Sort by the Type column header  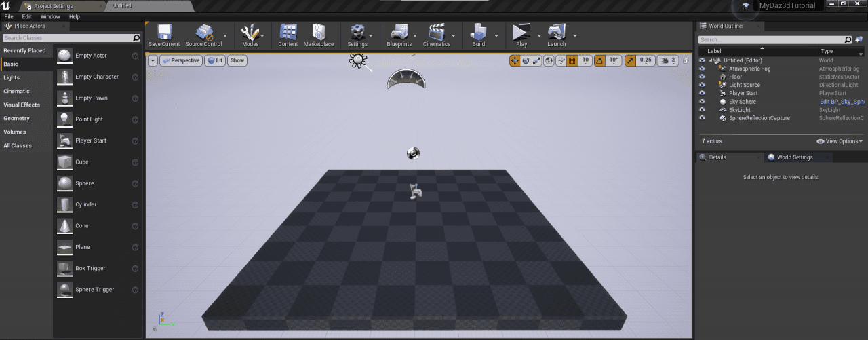(827, 51)
